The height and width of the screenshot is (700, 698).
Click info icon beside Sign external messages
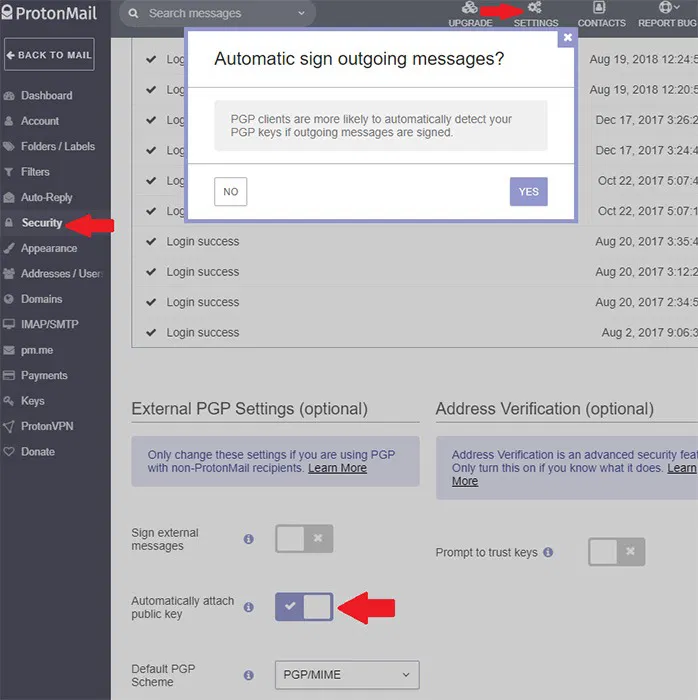tap(249, 539)
